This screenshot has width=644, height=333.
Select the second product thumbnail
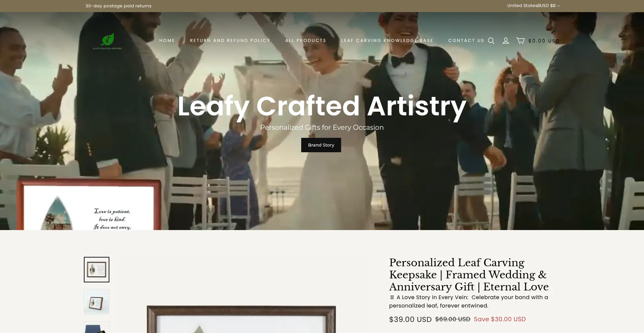(x=97, y=302)
